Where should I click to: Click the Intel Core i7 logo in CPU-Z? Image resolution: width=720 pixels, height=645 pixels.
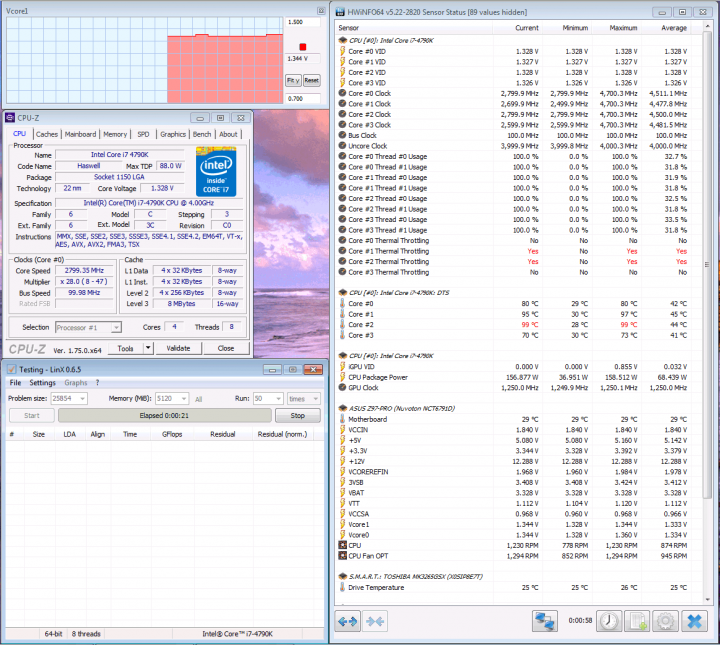coord(216,171)
